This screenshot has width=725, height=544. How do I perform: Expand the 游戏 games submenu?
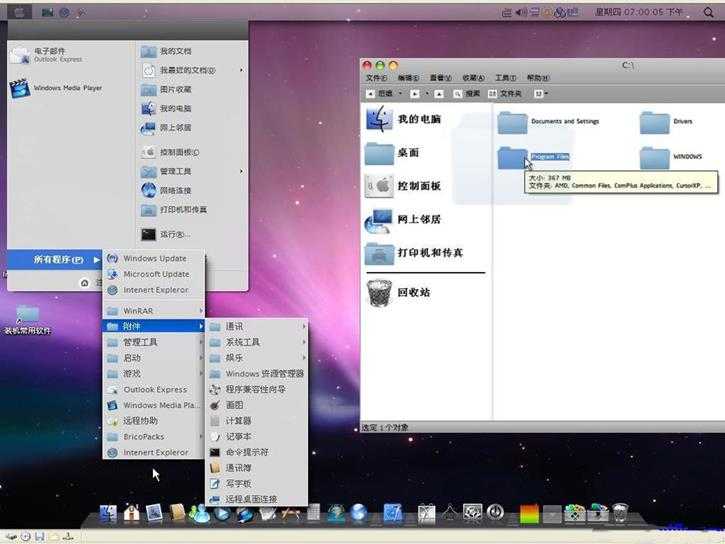pos(154,374)
